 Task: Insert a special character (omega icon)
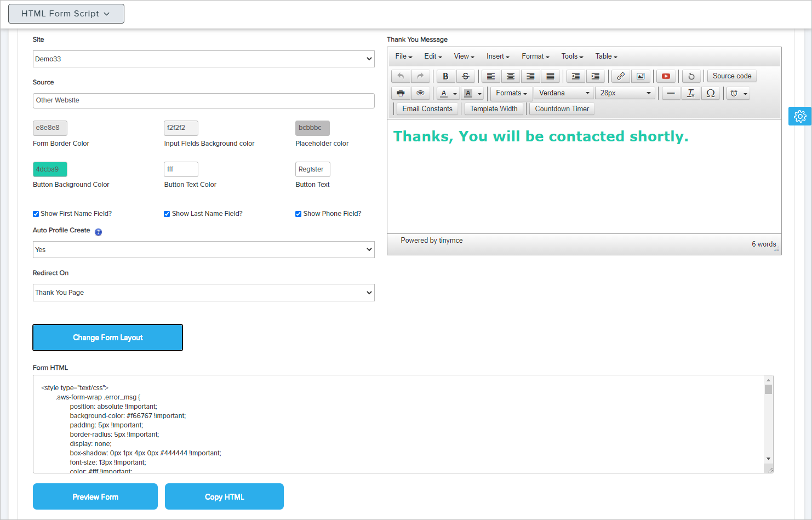(x=710, y=93)
